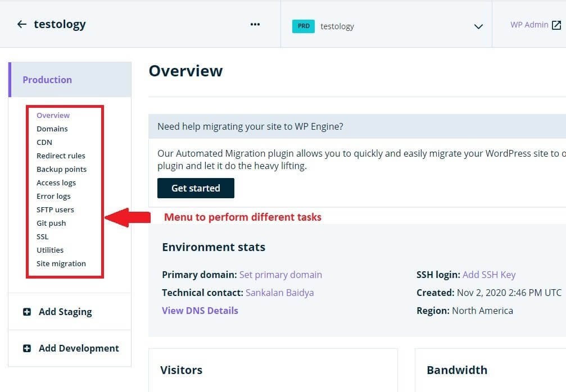566x392 pixels.
Task: Click the Bandwidth card heading
Action: 457,370
